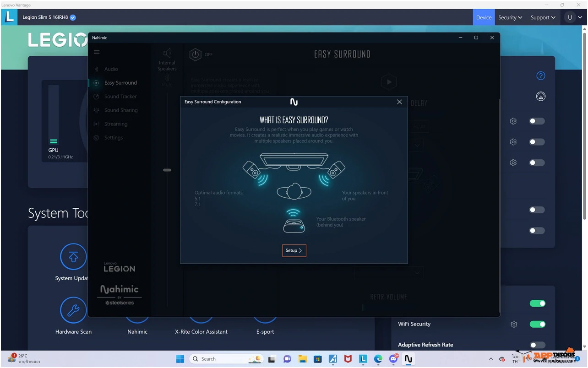The image size is (588, 368).
Task: Click Lenovo Vantage taskbar icon
Action: pos(363,359)
